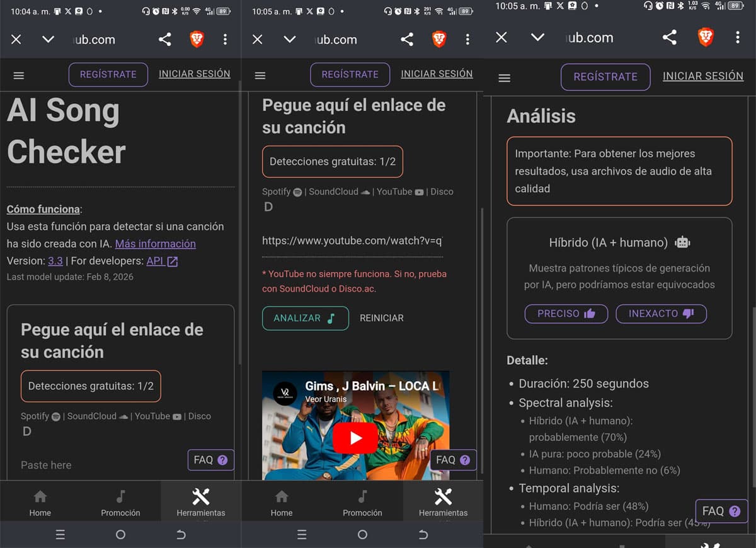Close the browser tab in the right screenshot
This screenshot has width=756, height=548.
point(501,37)
